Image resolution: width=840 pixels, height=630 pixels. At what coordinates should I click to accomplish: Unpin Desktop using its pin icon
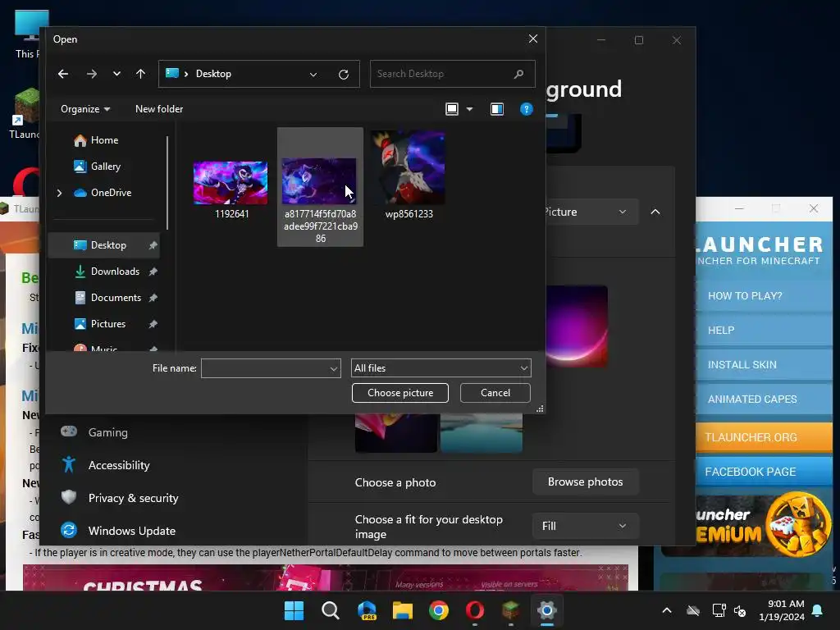[153, 245]
